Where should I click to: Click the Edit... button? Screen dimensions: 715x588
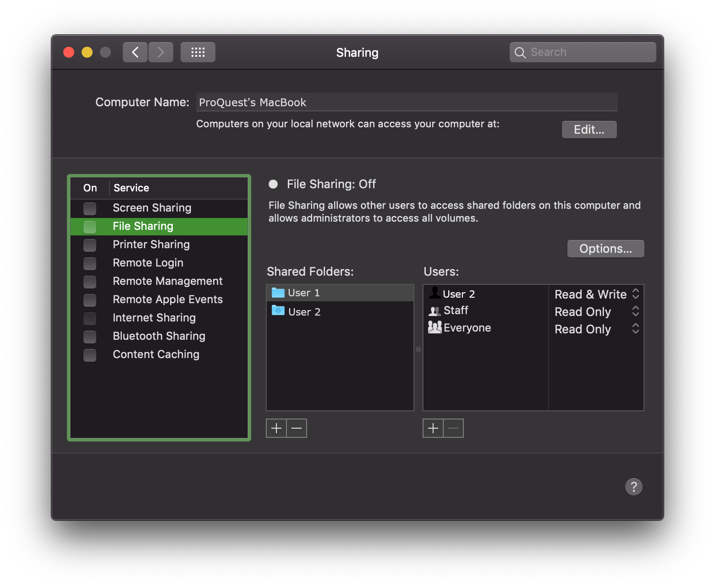pos(589,130)
